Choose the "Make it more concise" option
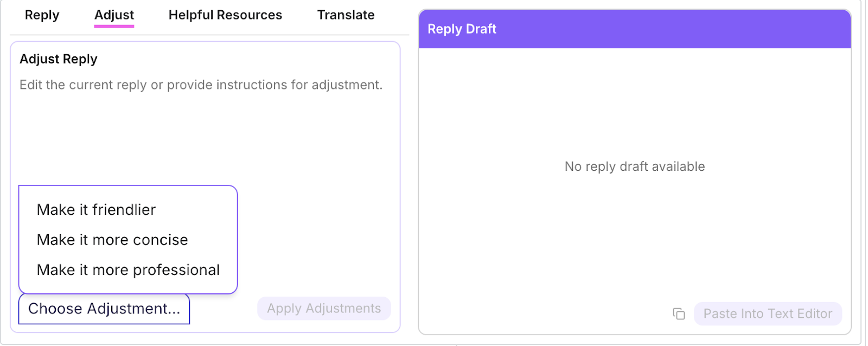The height and width of the screenshot is (346, 868). point(112,240)
